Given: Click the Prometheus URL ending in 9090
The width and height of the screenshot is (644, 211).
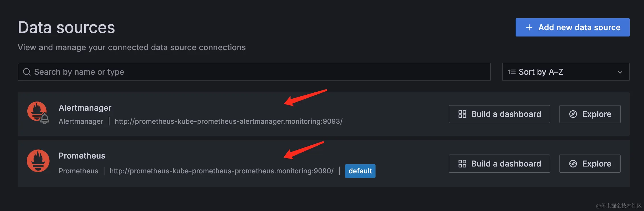Looking at the screenshot, I should pos(221,171).
